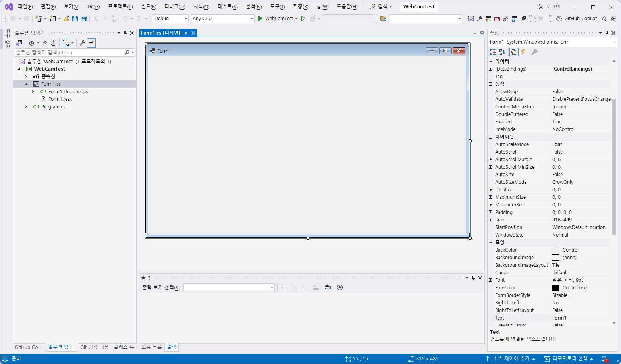Toggle the Categorized view button in Properties

493,52
